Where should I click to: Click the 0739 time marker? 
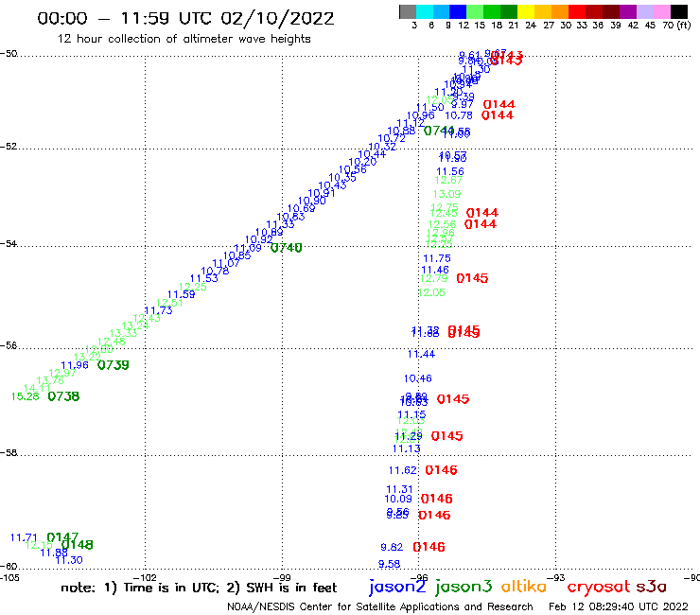[113, 365]
